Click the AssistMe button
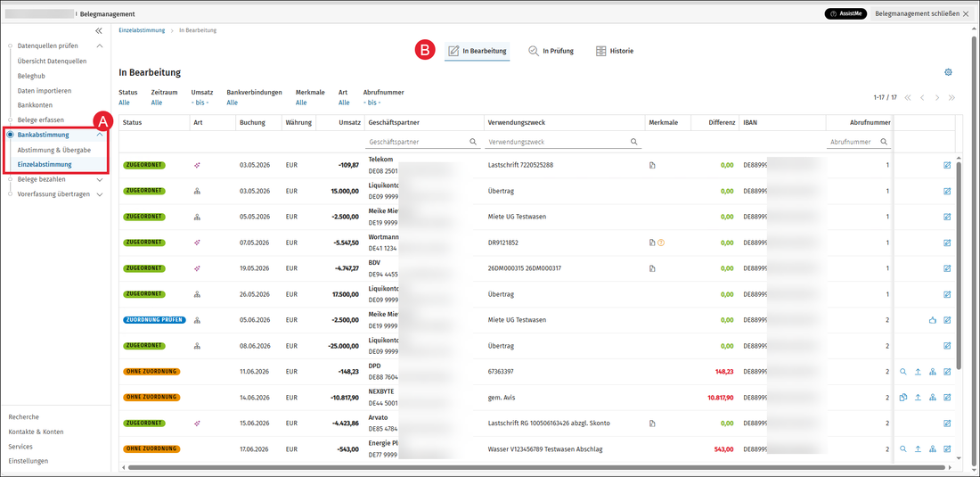This screenshot has width=980, height=477. (845, 13)
